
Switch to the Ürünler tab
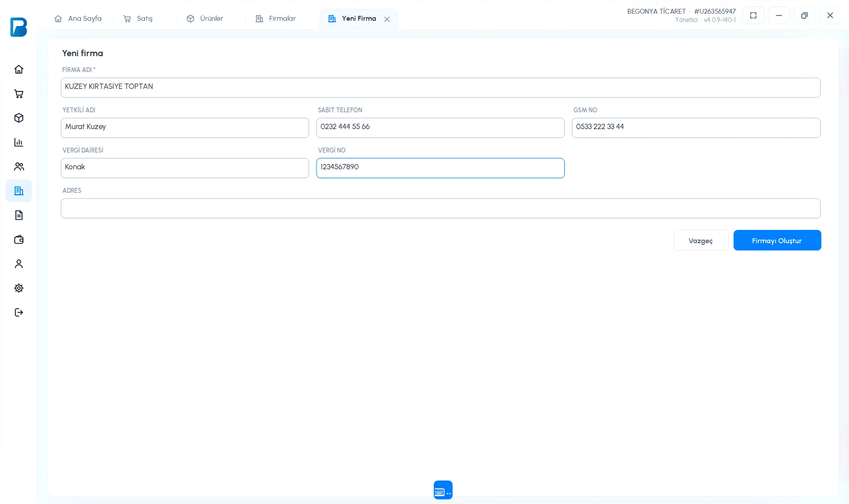[x=205, y=19]
